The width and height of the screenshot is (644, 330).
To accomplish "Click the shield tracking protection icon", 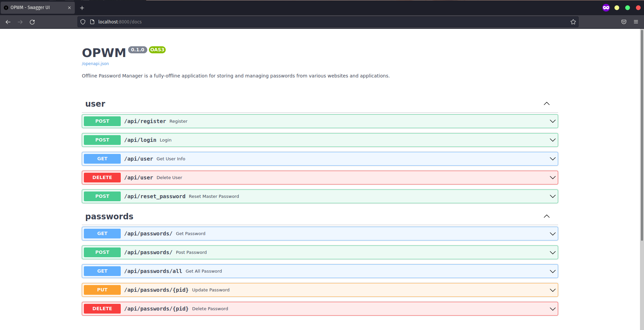I will (83, 22).
